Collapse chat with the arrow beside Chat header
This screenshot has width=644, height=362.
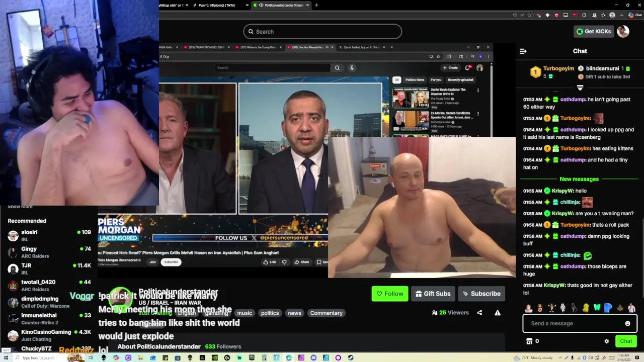523,51
